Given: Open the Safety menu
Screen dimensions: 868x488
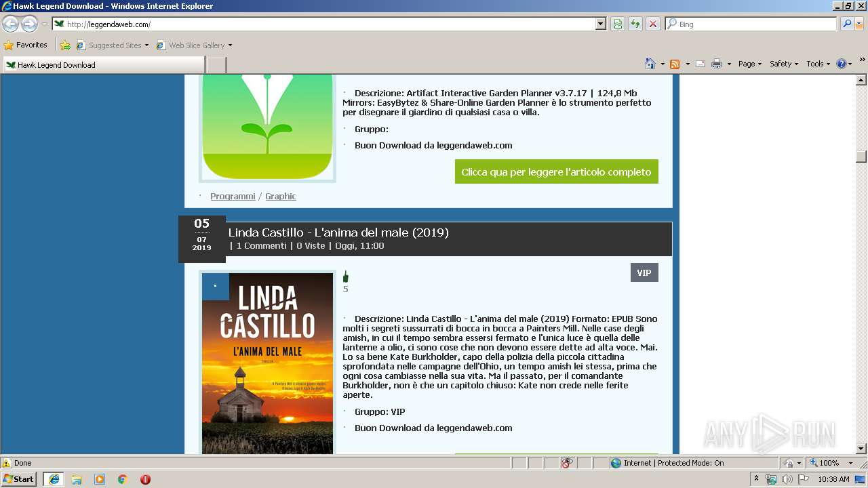Looking at the screenshot, I should (x=783, y=64).
